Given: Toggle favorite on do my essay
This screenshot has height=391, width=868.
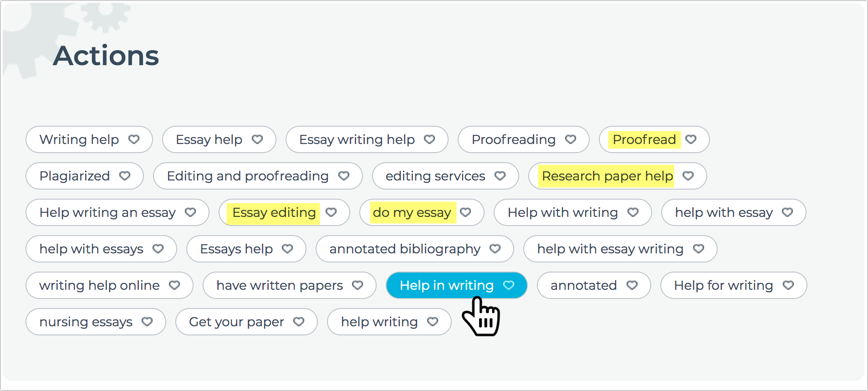Looking at the screenshot, I should click(465, 212).
